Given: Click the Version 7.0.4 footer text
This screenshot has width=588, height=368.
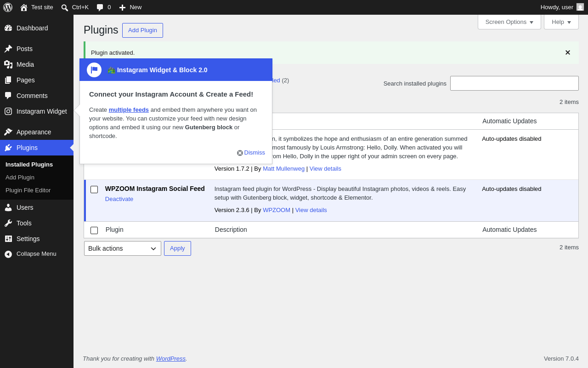Looking at the screenshot, I should tap(561, 358).
